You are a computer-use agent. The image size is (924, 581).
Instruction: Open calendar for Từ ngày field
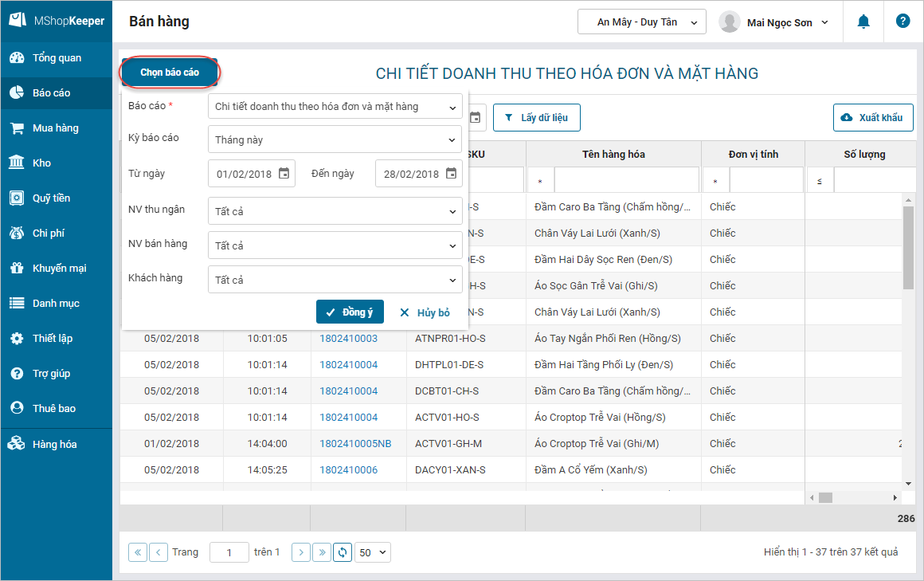coord(284,174)
